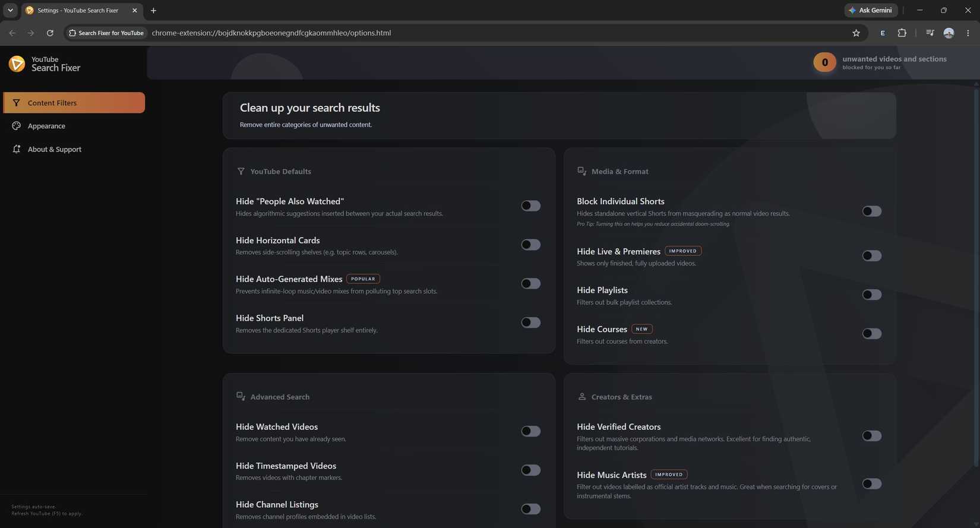
Task: Bookmark this page with the star icon
Action: click(856, 33)
